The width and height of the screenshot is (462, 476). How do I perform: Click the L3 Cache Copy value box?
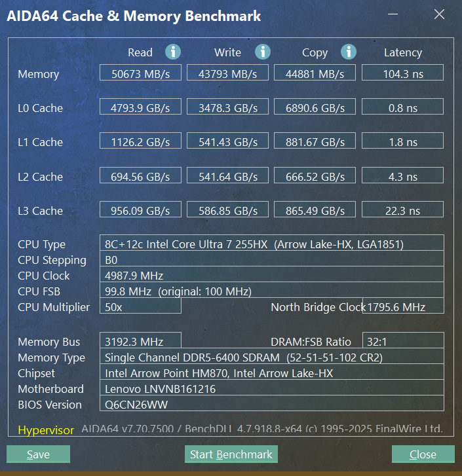click(x=315, y=210)
